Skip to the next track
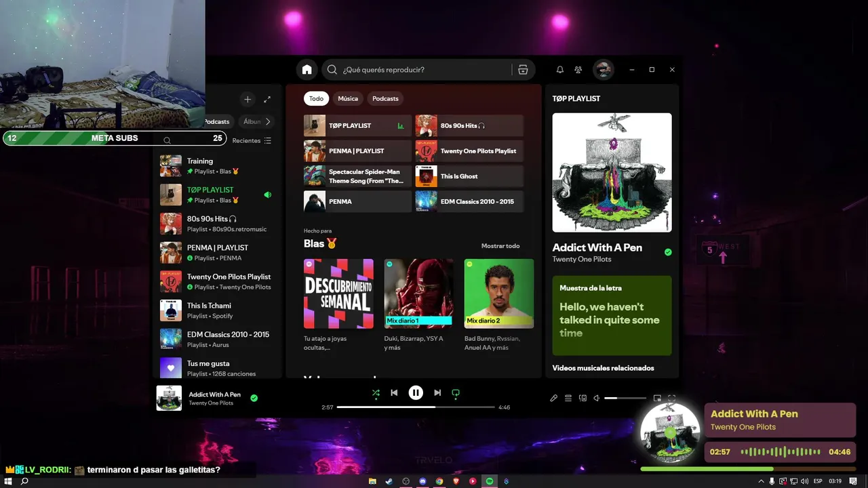The width and height of the screenshot is (868, 488). (x=437, y=392)
